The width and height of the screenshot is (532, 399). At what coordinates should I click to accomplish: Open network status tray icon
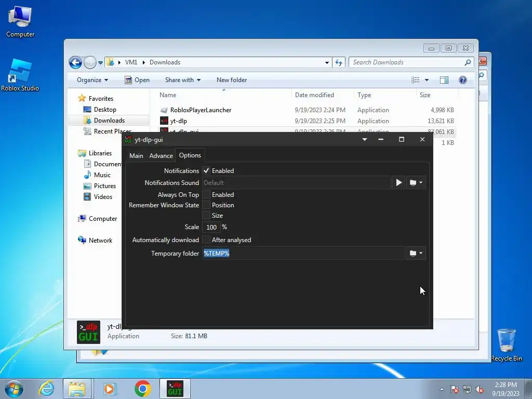[467, 389]
